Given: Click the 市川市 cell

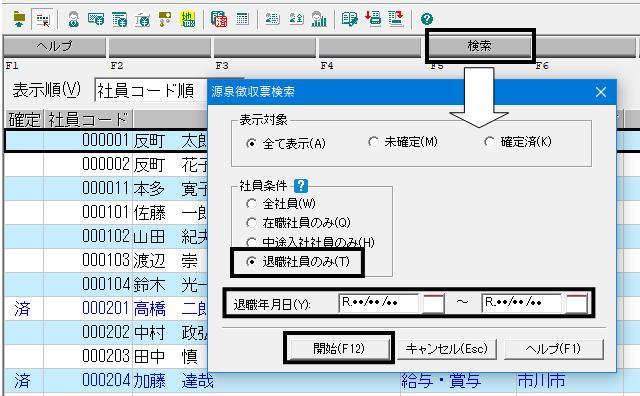Looking at the screenshot, I should click(x=541, y=380).
